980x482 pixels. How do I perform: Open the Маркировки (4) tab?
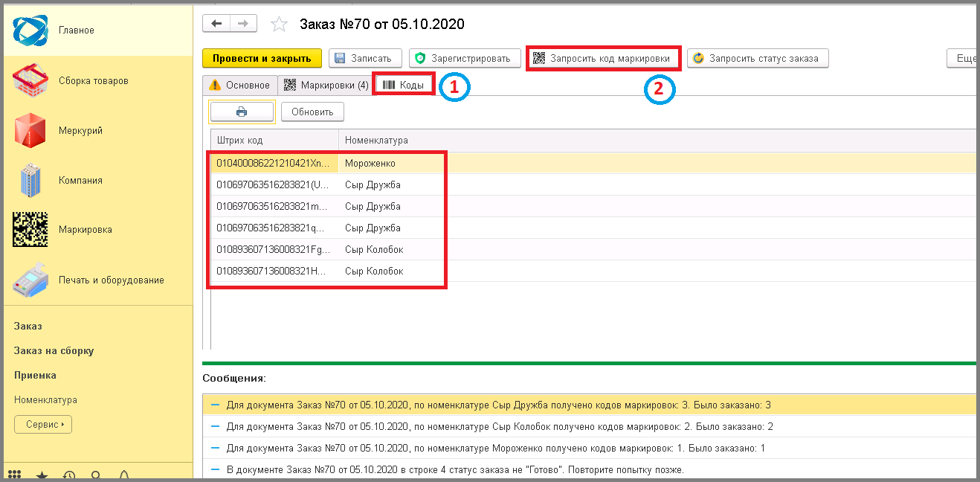pyautogui.click(x=326, y=85)
